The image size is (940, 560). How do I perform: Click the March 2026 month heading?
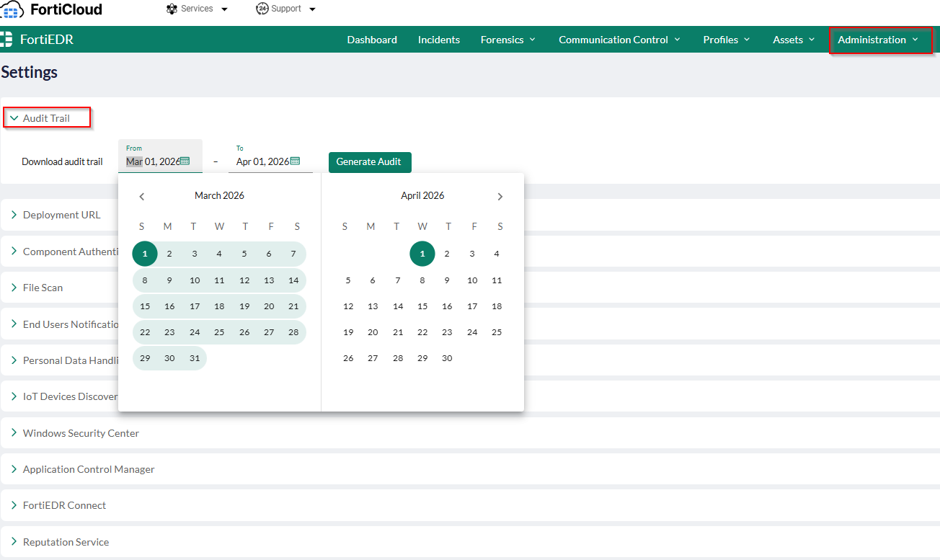click(219, 196)
